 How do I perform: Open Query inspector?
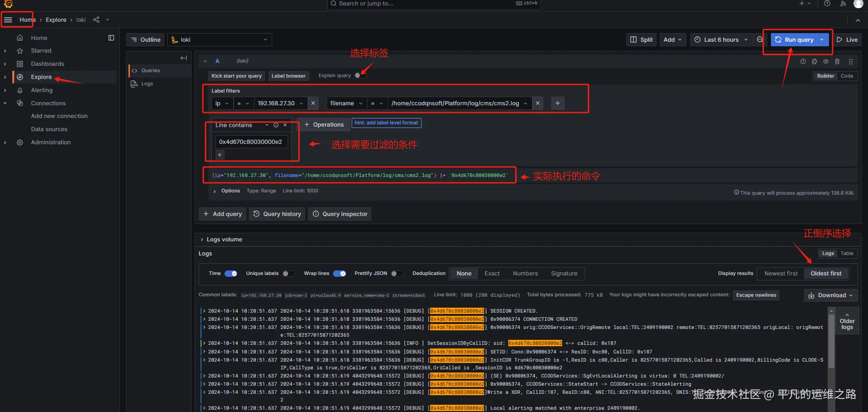pyautogui.click(x=340, y=214)
